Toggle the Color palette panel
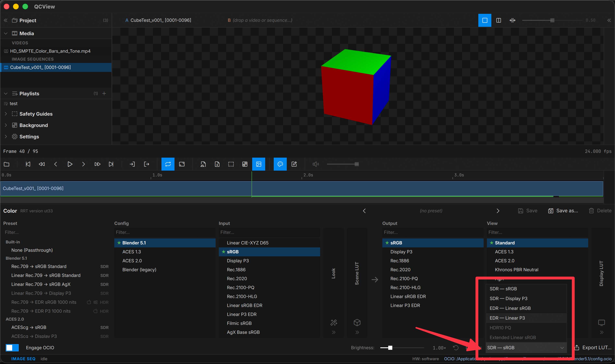 280,164
